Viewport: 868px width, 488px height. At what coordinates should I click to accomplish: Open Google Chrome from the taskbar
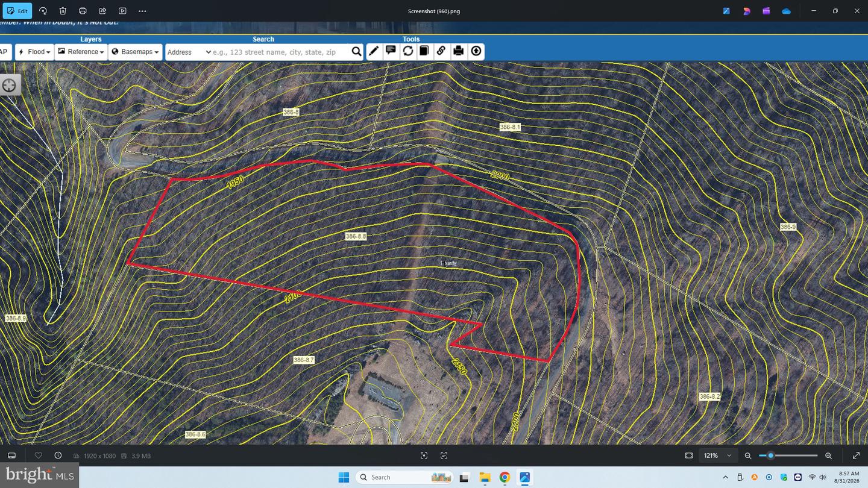[505, 477]
